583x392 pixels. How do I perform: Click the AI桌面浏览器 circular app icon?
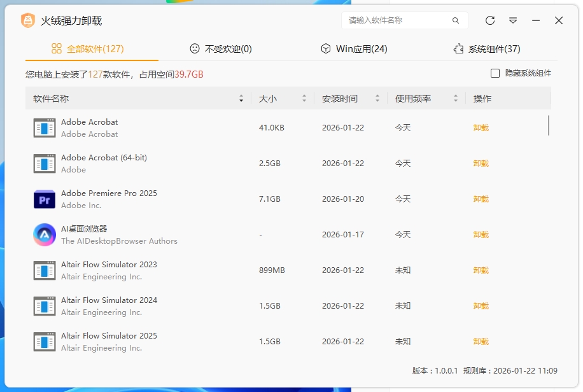[44, 234]
